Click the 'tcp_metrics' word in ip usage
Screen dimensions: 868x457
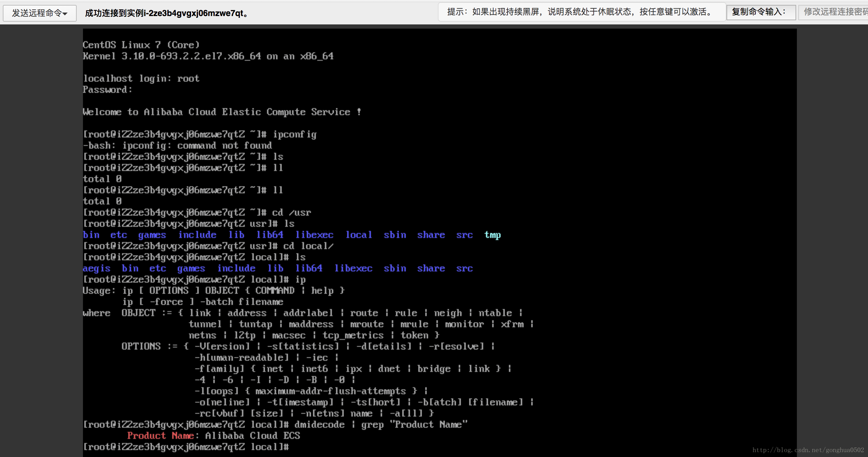click(x=353, y=335)
